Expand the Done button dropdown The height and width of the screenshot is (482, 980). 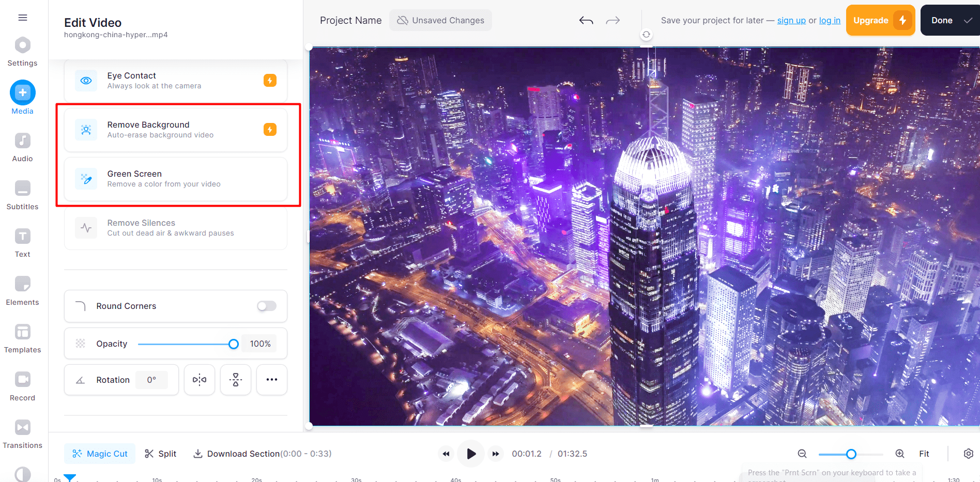(967, 20)
